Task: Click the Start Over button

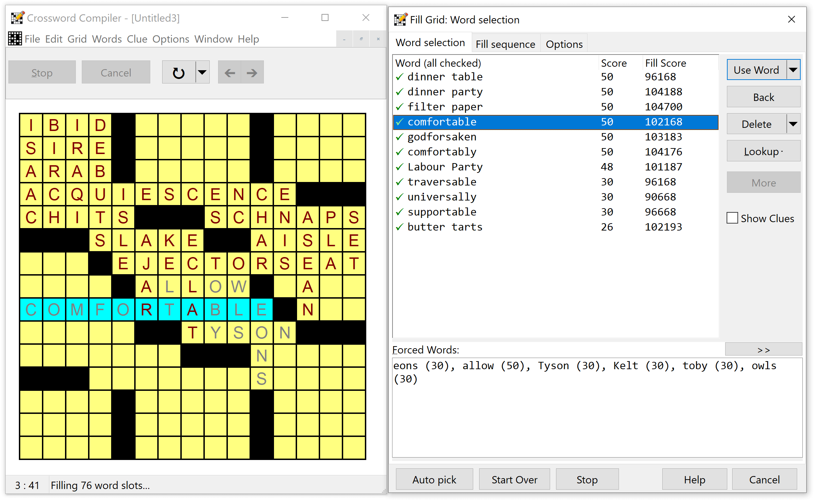Action: point(514,479)
